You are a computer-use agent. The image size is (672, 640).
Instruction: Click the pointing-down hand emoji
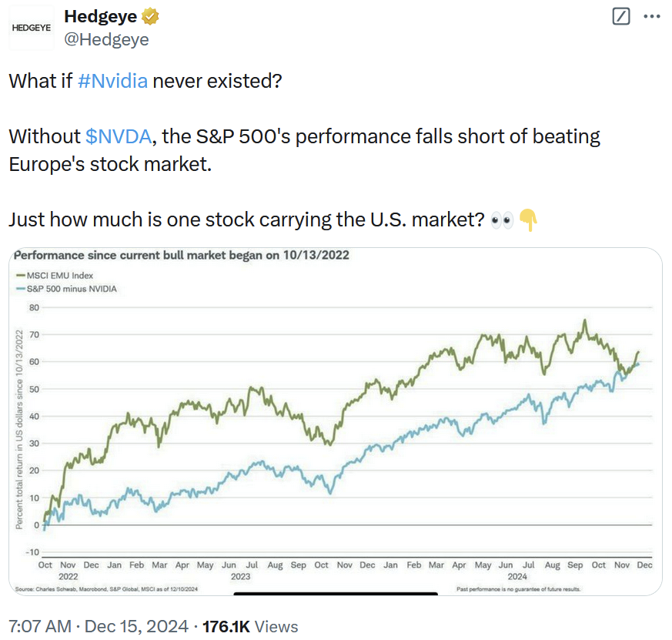[528, 220]
